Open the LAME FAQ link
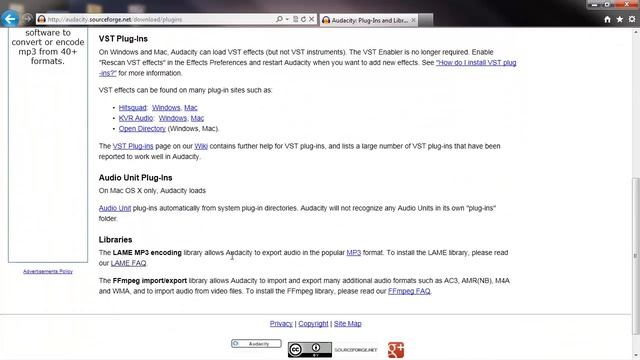The height and width of the screenshot is (360, 640). tap(128, 263)
